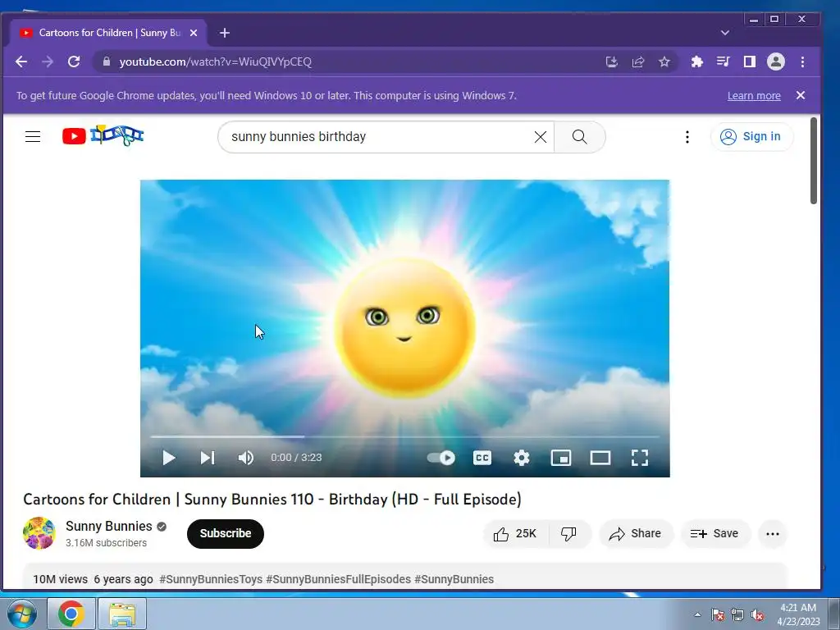The width and height of the screenshot is (840, 630).
Task: Toggle the autoplay switch
Action: pyautogui.click(x=441, y=458)
